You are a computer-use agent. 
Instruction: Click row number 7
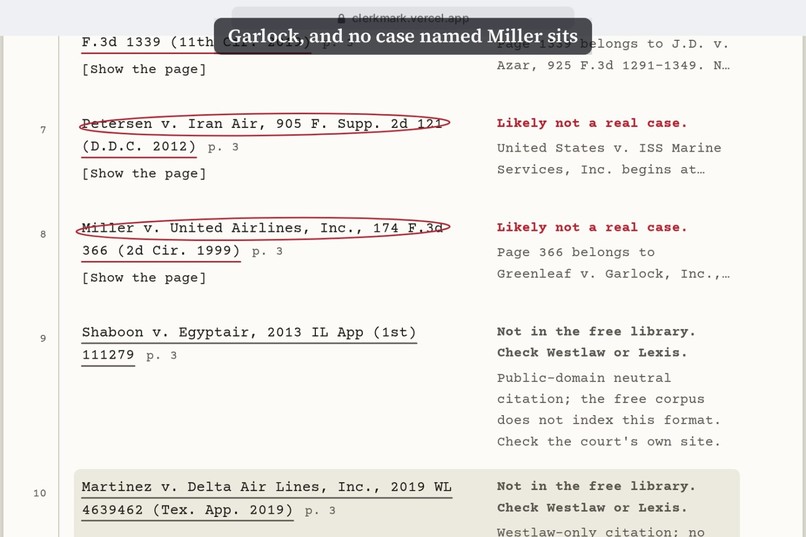pos(43,130)
